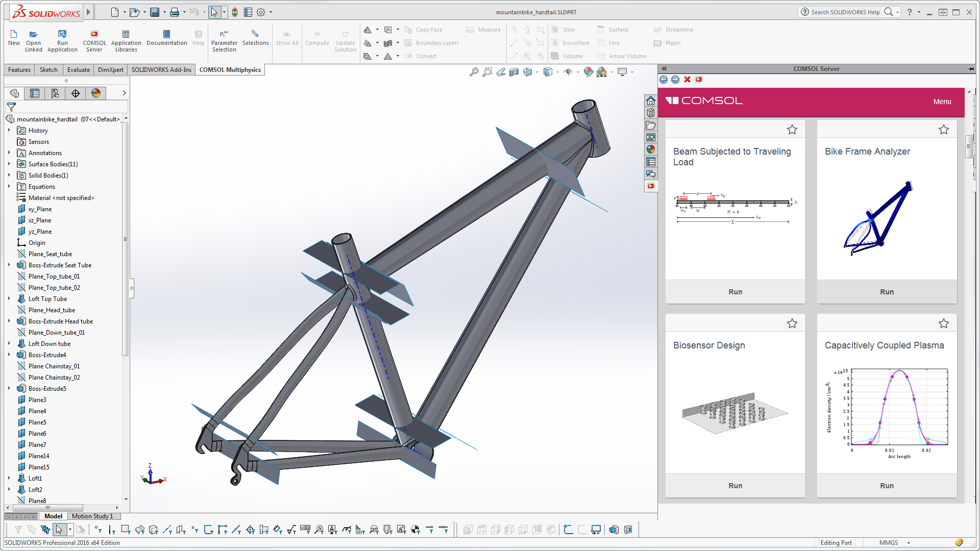
Task: Toggle the star on the Biosensor Design card
Action: 792,323
